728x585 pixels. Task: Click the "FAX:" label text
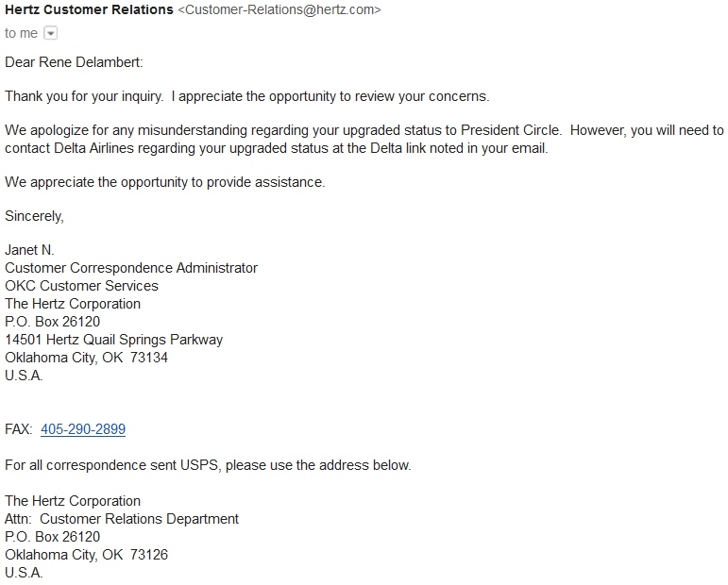20,429
